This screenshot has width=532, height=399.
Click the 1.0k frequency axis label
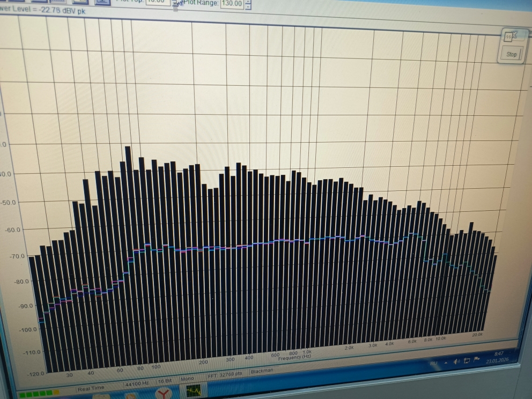pyautogui.click(x=307, y=352)
